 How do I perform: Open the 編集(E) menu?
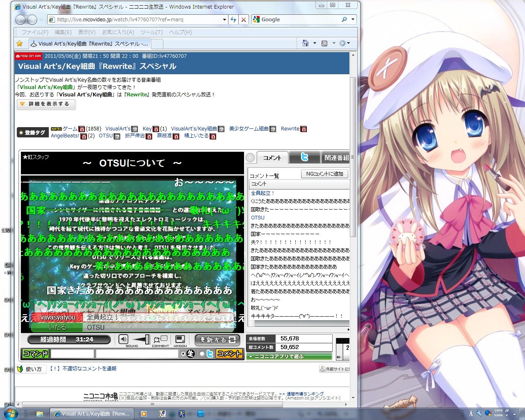pos(63,32)
